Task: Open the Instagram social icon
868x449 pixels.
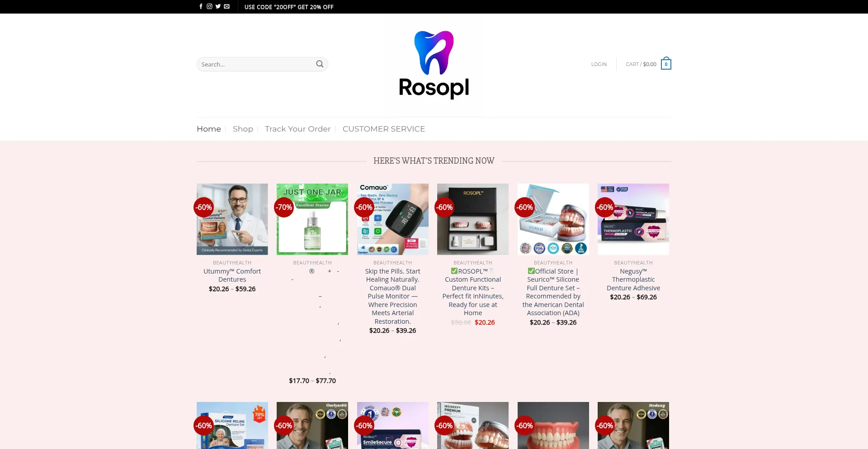Action: (x=210, y=6)
